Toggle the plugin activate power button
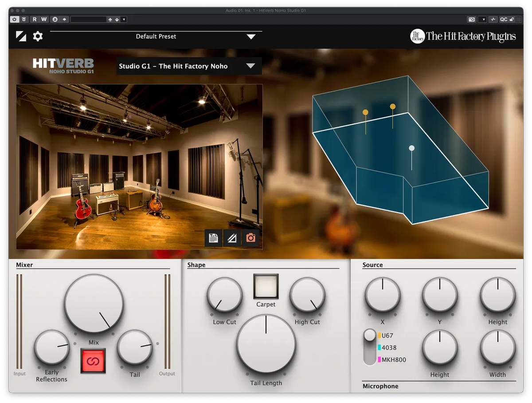This screenshot has width=532, height=403. pyautogui.click(x=15, y=19)
